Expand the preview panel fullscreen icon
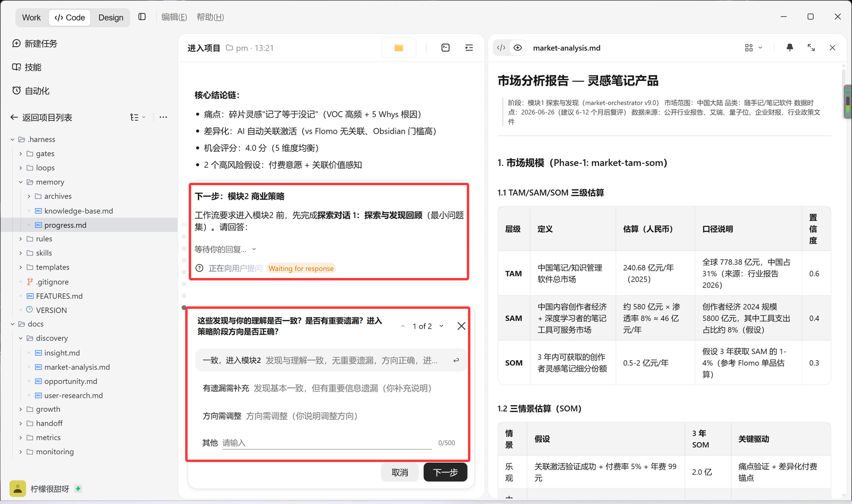 pyautogui.click(x=811, y=47)
